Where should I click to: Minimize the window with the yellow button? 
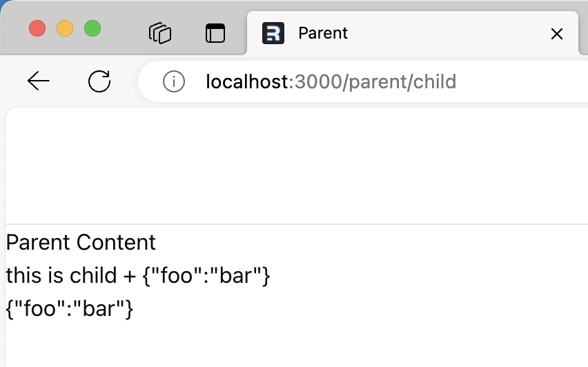[x=65, y=28]
